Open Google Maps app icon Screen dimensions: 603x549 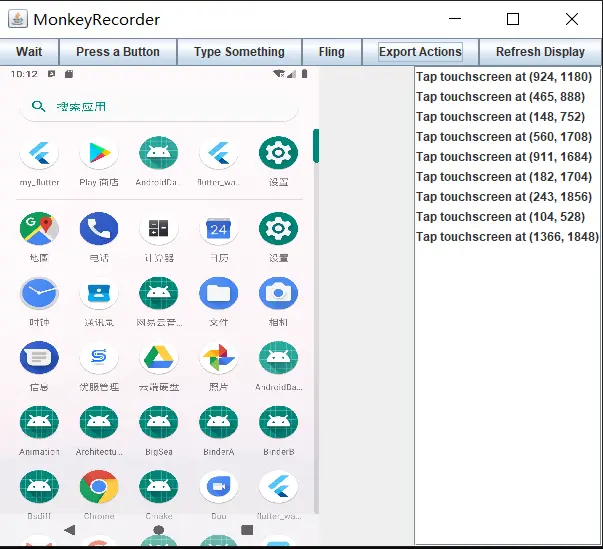[39, 228]
